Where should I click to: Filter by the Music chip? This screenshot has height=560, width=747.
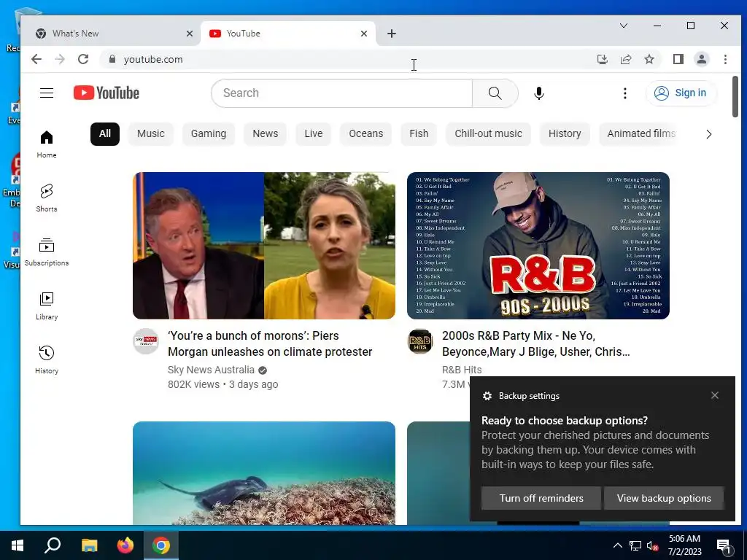pyautogui.click(x=150, y=134)
